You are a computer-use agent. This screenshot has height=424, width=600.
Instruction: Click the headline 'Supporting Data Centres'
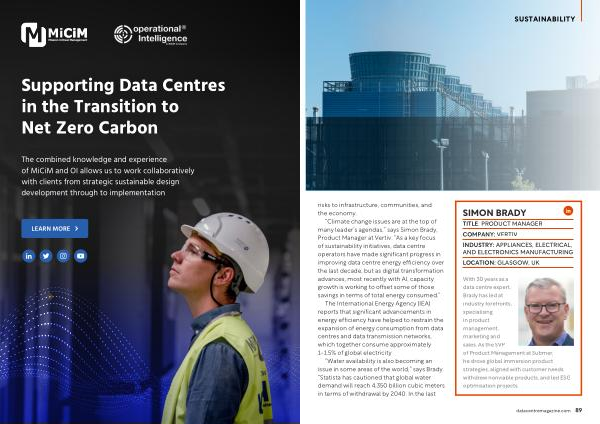123,85
